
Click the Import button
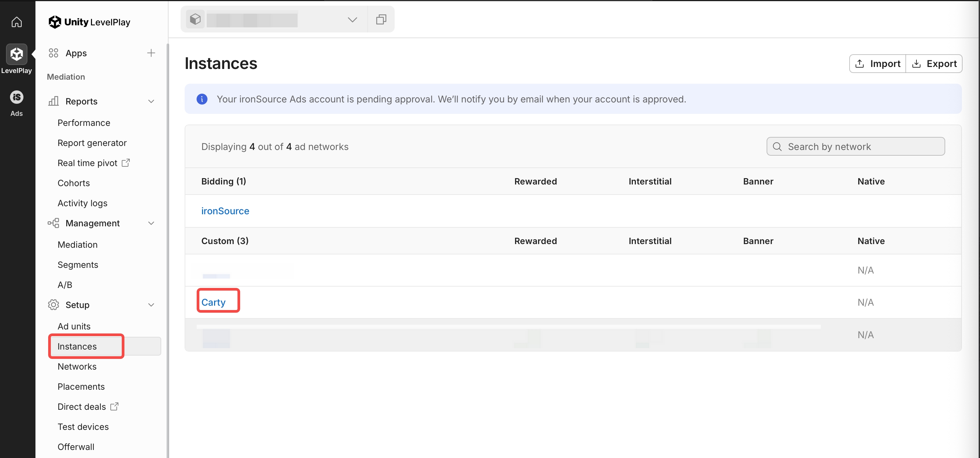(878, 64)
